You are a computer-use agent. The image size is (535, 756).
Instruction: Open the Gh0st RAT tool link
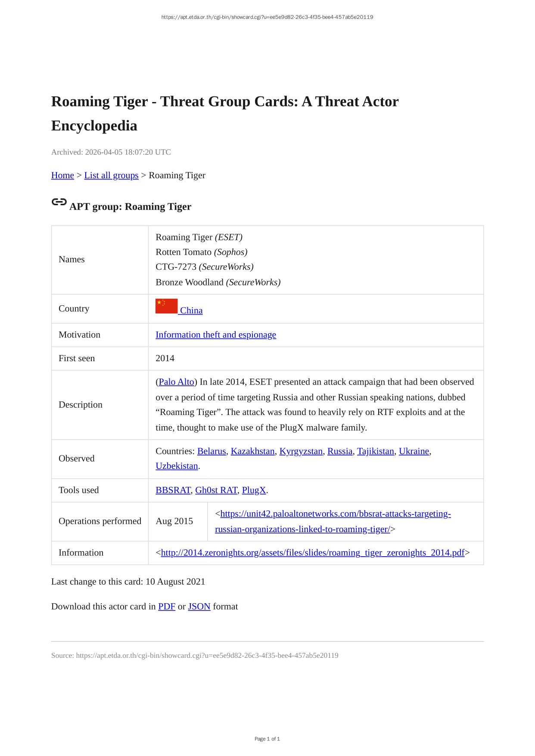click(x=216, y=490)
